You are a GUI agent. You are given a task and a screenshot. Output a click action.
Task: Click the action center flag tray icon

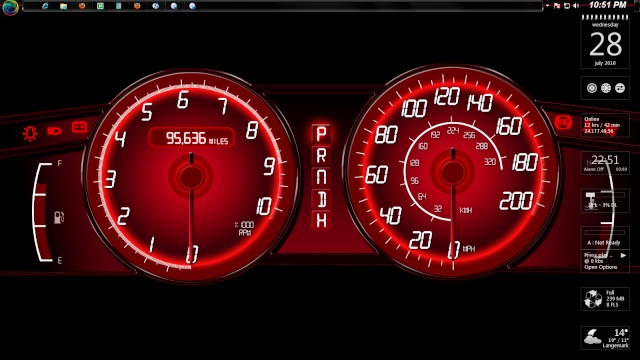pos(557,6)
